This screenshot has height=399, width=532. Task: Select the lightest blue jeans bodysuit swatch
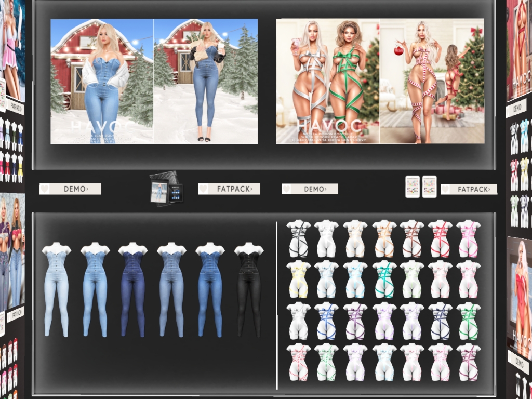pyautogui.click(x=56, y=289)
